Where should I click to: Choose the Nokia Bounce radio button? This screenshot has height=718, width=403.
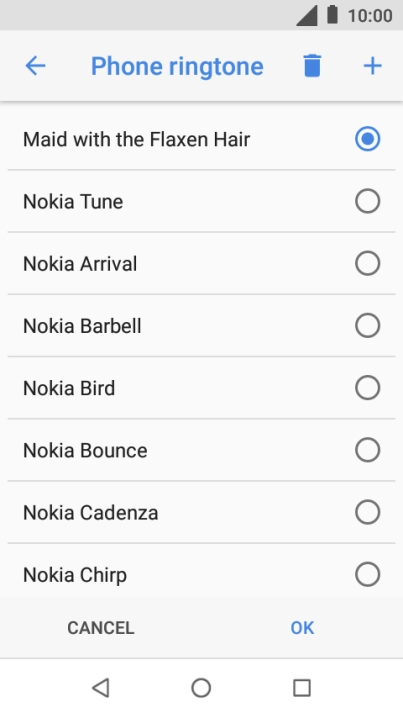(x=367, y=450)
